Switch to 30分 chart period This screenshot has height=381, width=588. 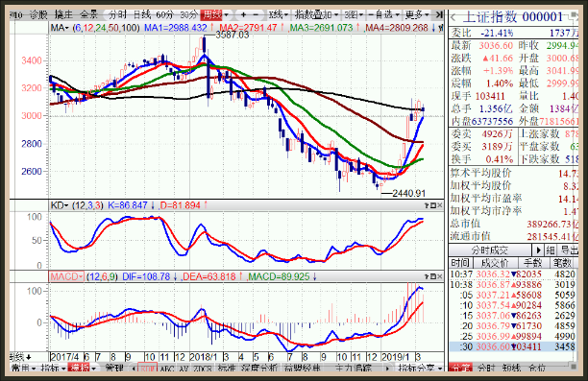pyautogui.click(x=188, y=14)
